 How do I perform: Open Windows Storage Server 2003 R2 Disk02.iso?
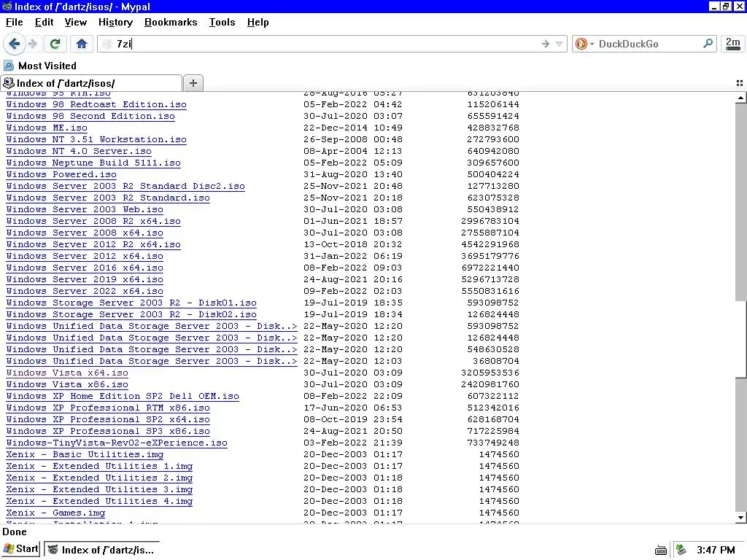(131, 314)
